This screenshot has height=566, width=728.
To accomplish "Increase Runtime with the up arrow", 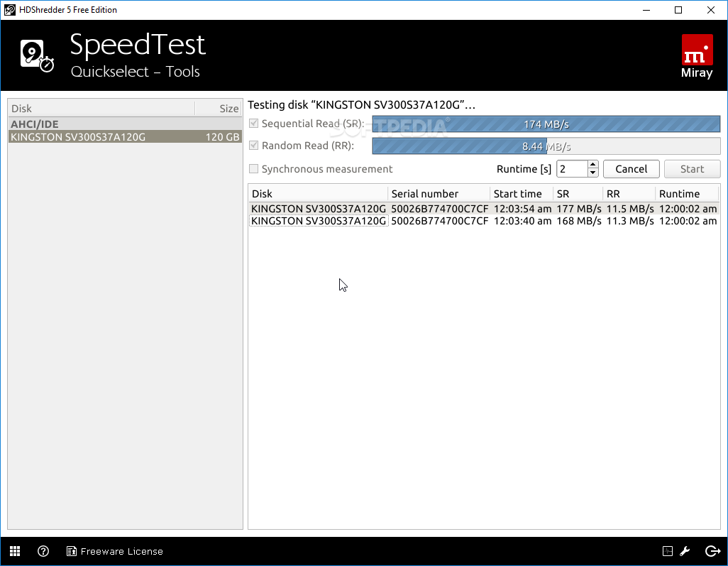I will tap(593, 165).
